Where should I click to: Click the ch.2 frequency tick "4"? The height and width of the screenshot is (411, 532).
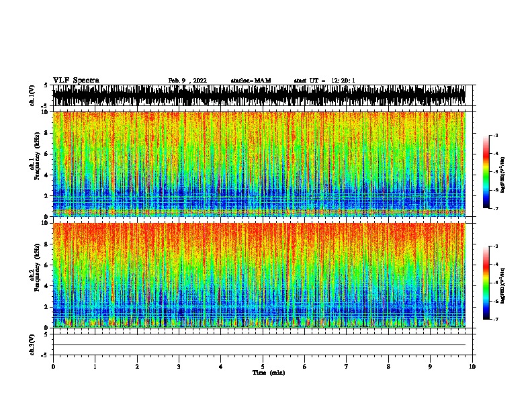point(46,286)
